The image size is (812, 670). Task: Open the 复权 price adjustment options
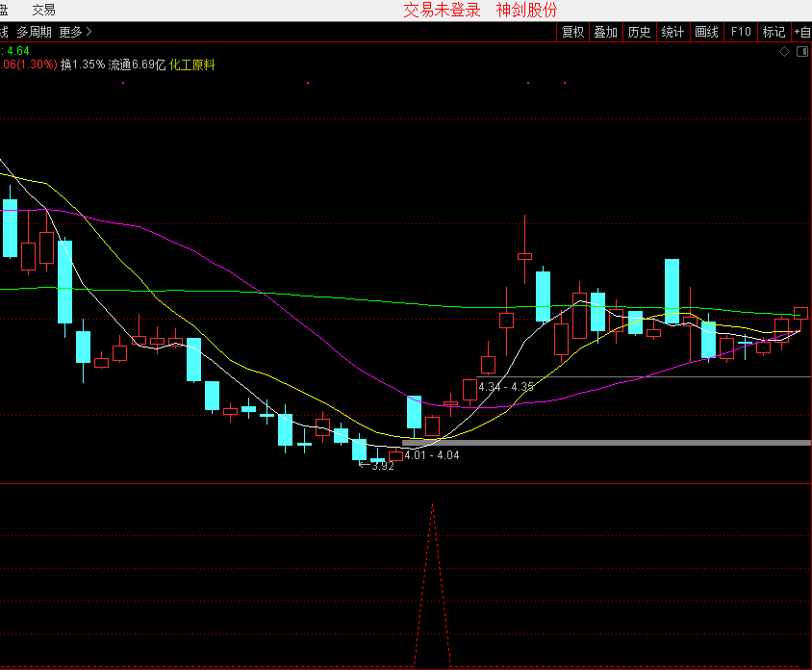pyautogui.click(x=572, y=32)
